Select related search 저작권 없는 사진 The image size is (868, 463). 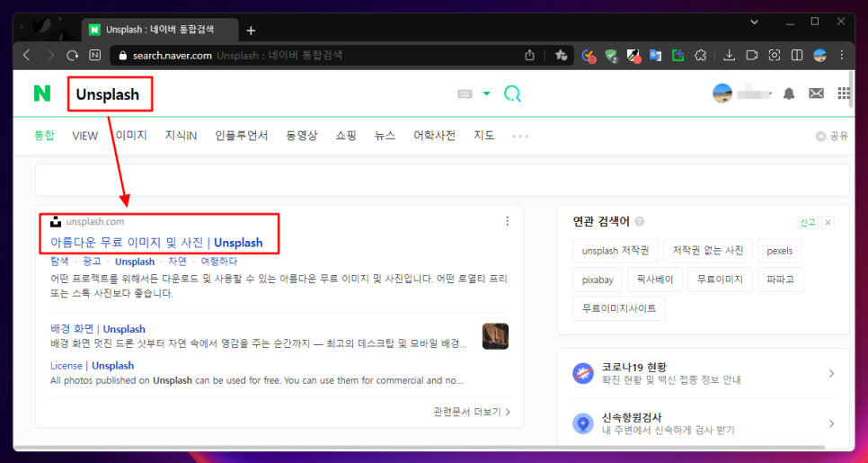tap(707, 251)
